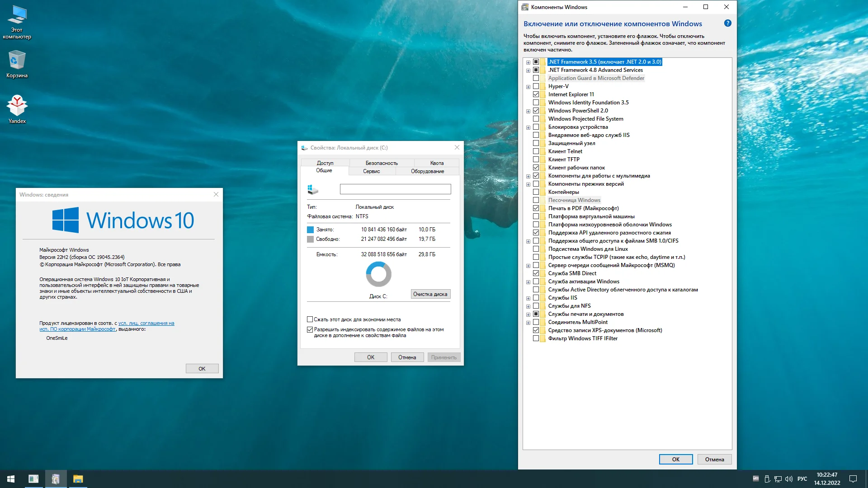Expand the IIS services tree node
The image size is (868, 488).
click(528, 298)
